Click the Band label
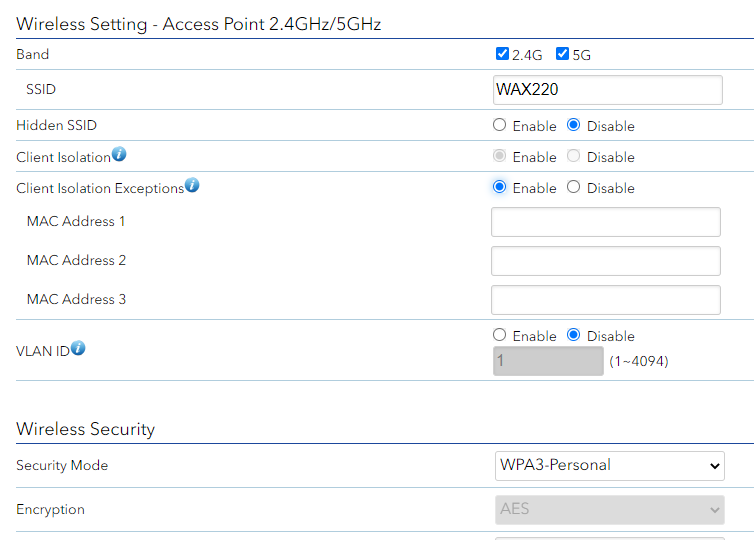 (32, 54)
